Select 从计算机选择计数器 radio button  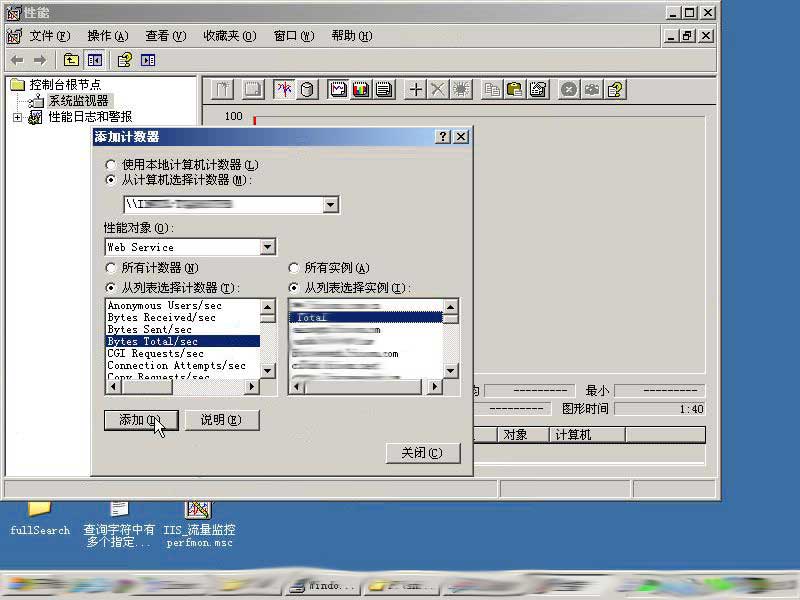click(110, 180)
